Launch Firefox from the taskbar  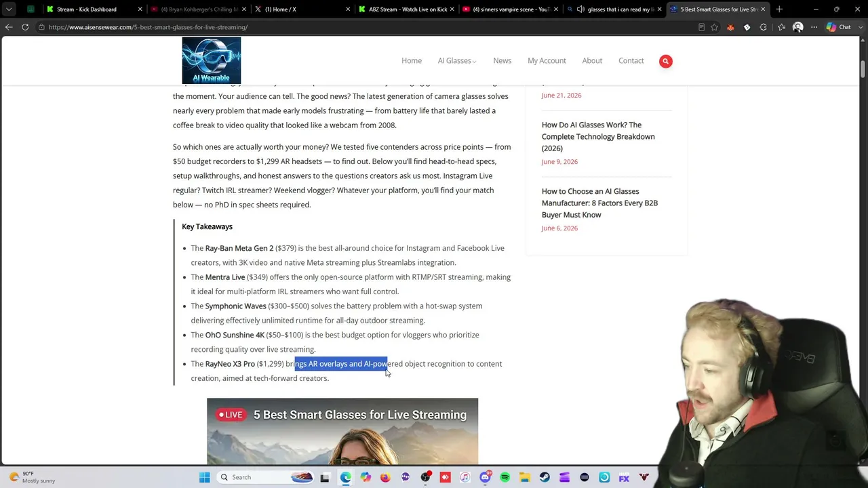pyautogui.click(x=385, y=477)
